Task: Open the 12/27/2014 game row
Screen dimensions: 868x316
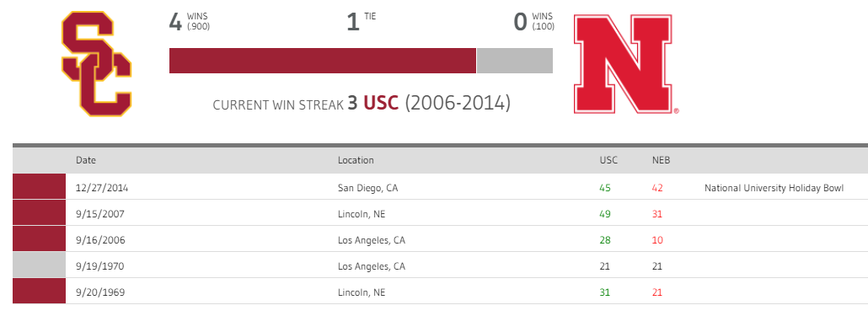Action: click(440, 187)
